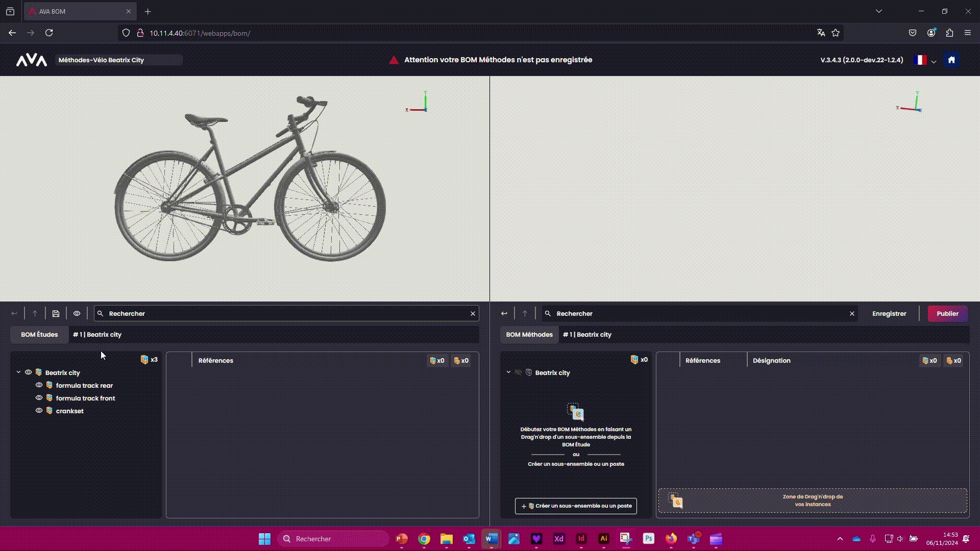Collapse Beatrix city node in BOM Méthodes

point(508,372)
